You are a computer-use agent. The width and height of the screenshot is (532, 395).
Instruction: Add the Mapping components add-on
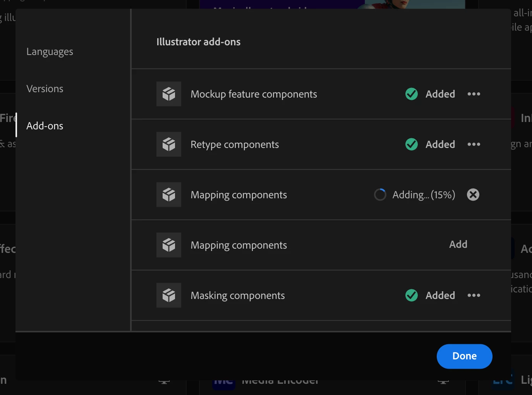click(x=458, y=244)
